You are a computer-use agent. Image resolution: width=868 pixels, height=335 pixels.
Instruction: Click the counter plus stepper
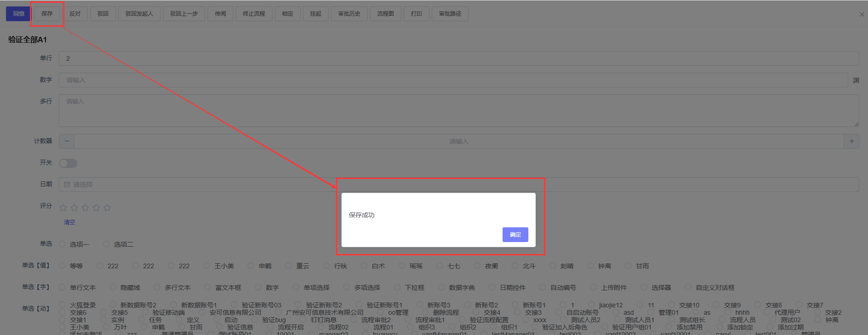click(x=851, y=141)
